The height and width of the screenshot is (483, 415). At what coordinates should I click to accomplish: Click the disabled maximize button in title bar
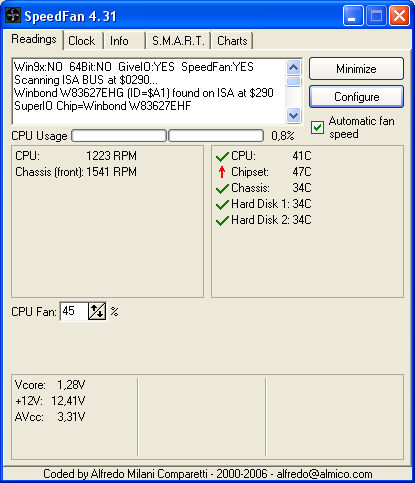[x=376, y=16]
